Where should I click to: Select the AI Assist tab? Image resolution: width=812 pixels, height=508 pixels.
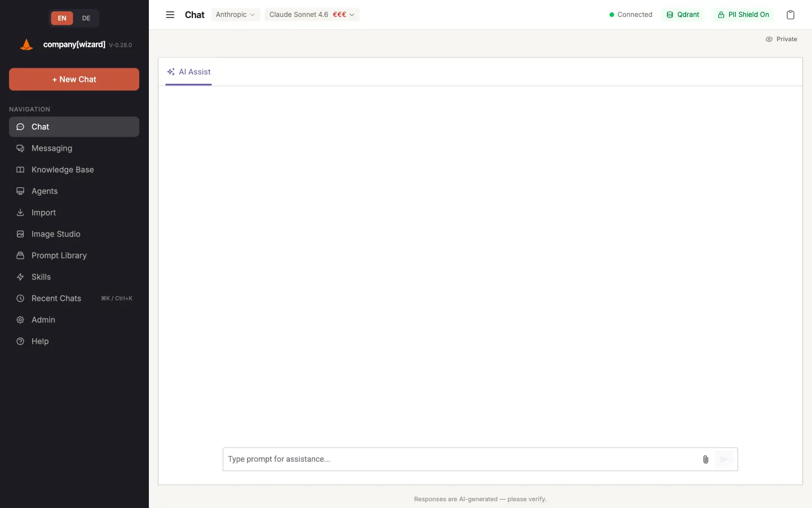point(189,72)
